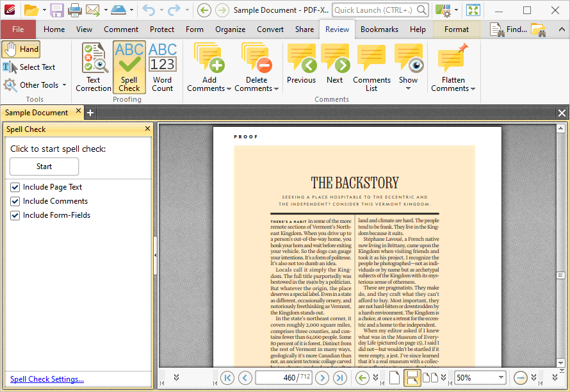This screenshot has height=392, width=570.
Task: Open the File menu
Action: 18,29
